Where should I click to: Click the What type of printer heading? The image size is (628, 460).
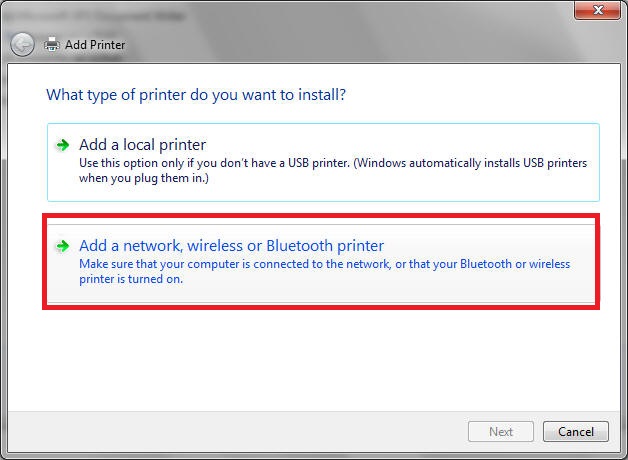(196, 95)
